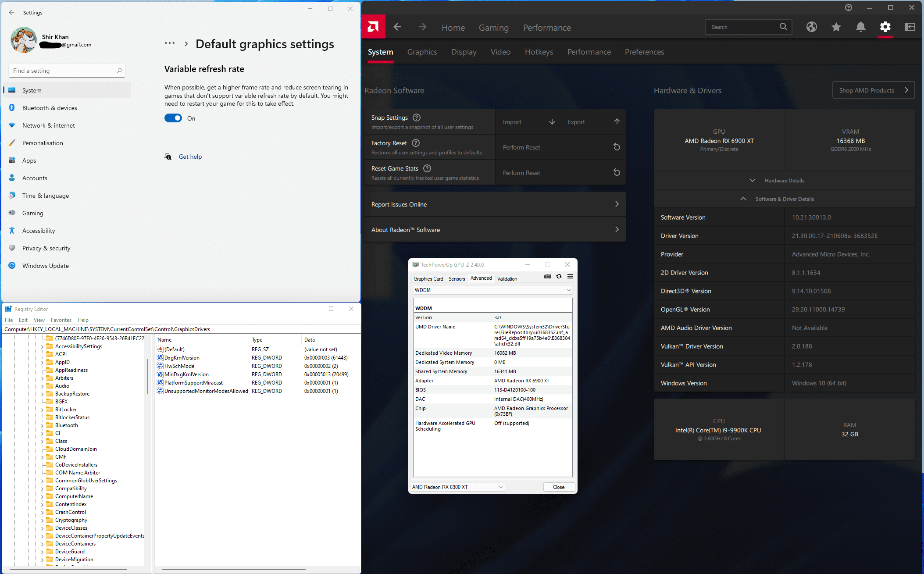Open the AMD Radeon RX 6900 XT combo box
The height and width of the screenshot is (574, 924).
pyautogui.click(x=457, y=487)
